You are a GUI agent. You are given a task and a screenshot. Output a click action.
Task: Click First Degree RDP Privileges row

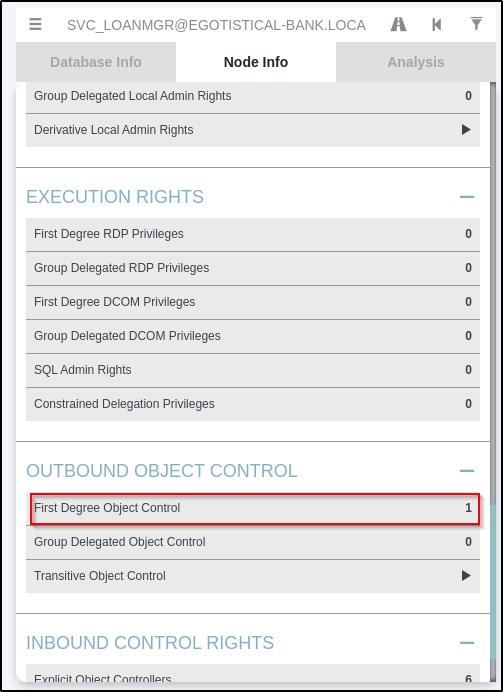253,234
